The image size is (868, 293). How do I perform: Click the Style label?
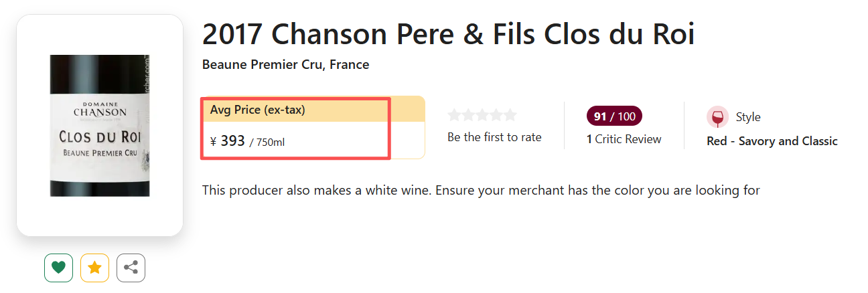(748, 117)
